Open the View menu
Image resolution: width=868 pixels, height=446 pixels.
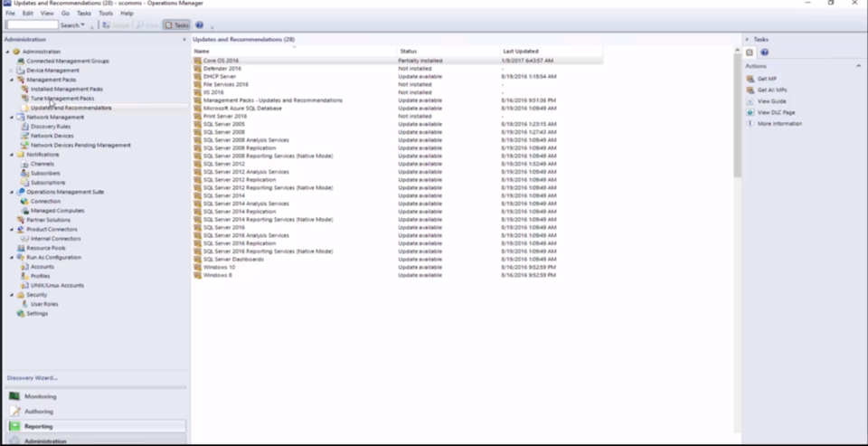point(47,13)
